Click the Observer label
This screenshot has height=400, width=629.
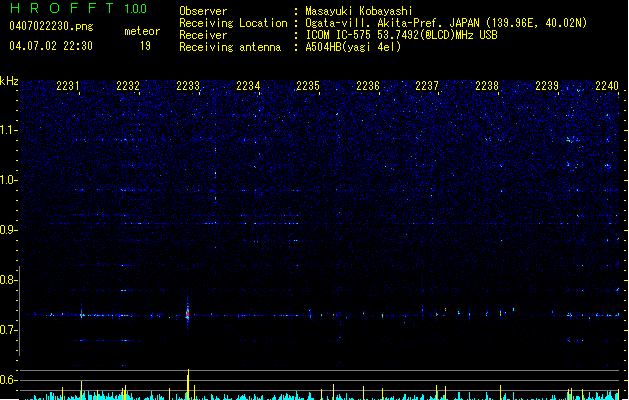[203, 11]
